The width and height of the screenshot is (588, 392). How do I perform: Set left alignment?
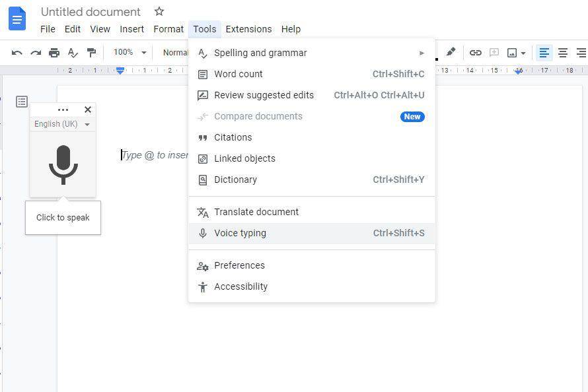point(544,53)
